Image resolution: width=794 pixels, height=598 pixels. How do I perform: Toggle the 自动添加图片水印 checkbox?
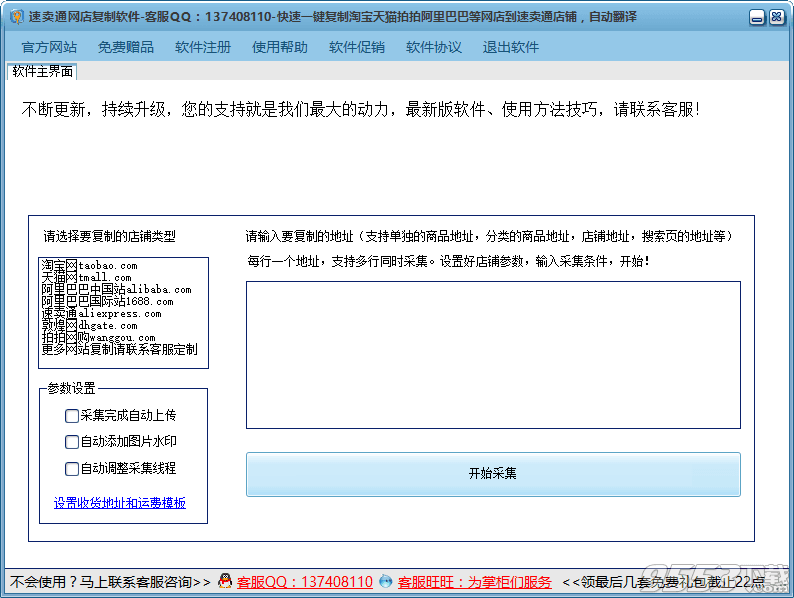click(x=71, y=442)
